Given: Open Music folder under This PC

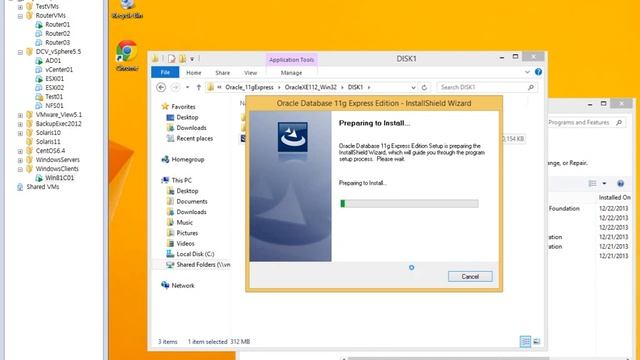Looking at the screenshot, I should coord(184,222).
